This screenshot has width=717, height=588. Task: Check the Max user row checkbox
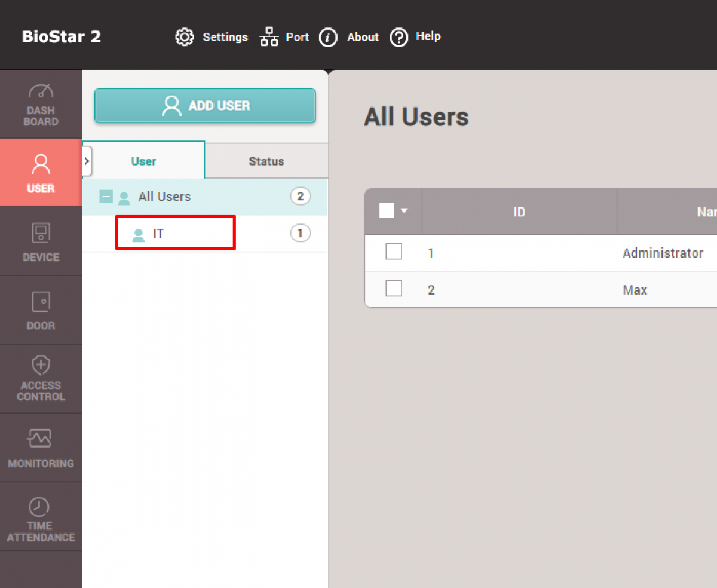point(394,289)
